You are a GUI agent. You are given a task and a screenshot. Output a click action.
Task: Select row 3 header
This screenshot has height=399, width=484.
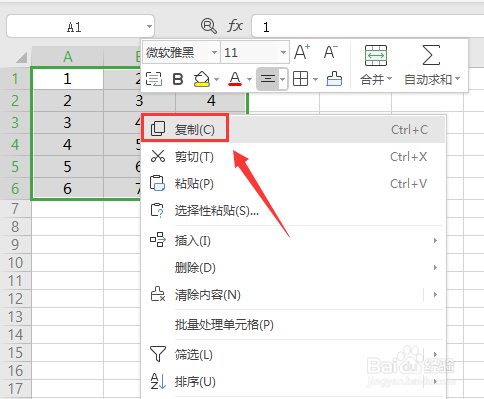[x=15, y=123]
